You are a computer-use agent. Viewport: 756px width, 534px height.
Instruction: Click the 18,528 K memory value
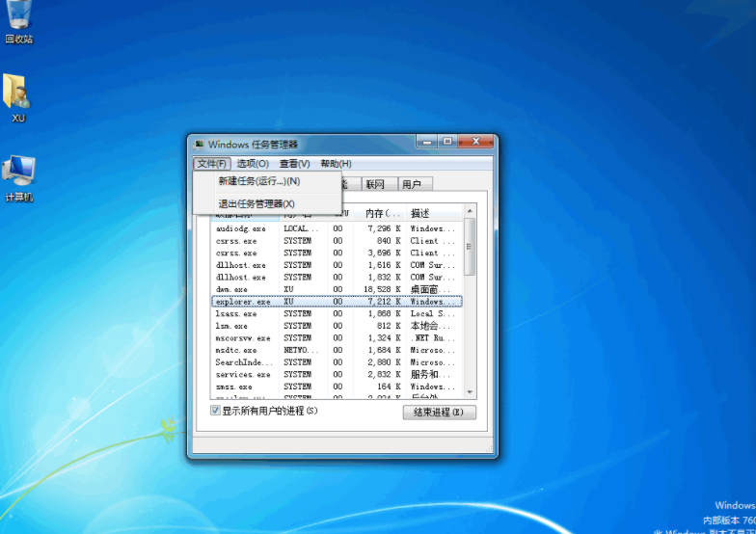(x=382, y=289)
